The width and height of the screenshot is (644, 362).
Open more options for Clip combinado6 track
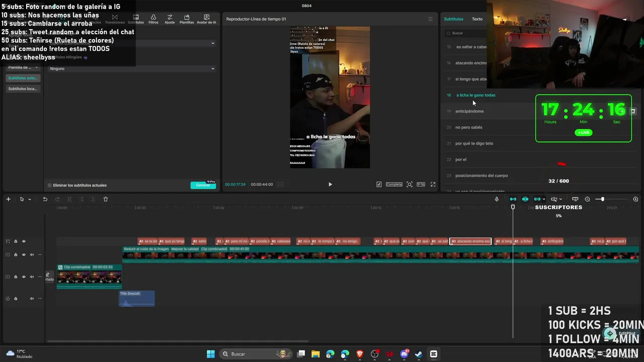[x=40, y=277]
